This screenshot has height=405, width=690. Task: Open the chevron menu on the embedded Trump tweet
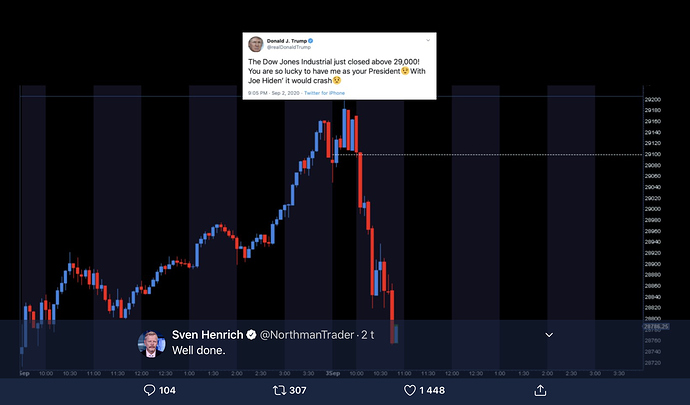point(428,42)
